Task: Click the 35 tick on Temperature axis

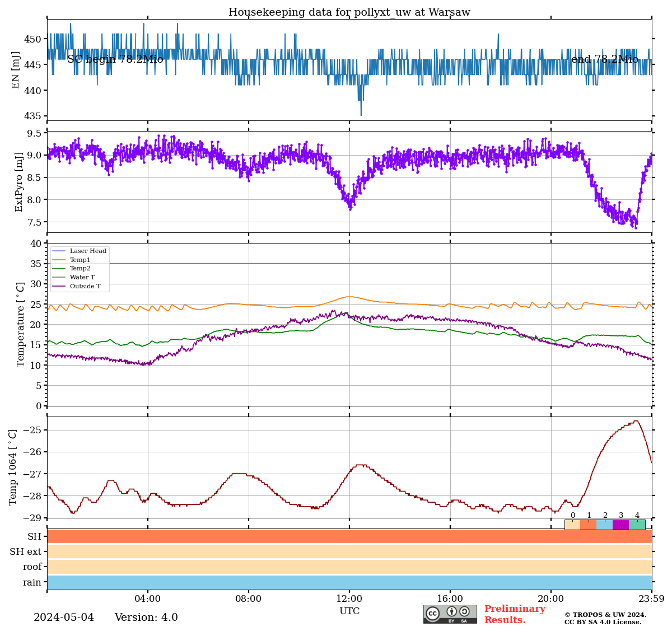Action: pos(36,264)
